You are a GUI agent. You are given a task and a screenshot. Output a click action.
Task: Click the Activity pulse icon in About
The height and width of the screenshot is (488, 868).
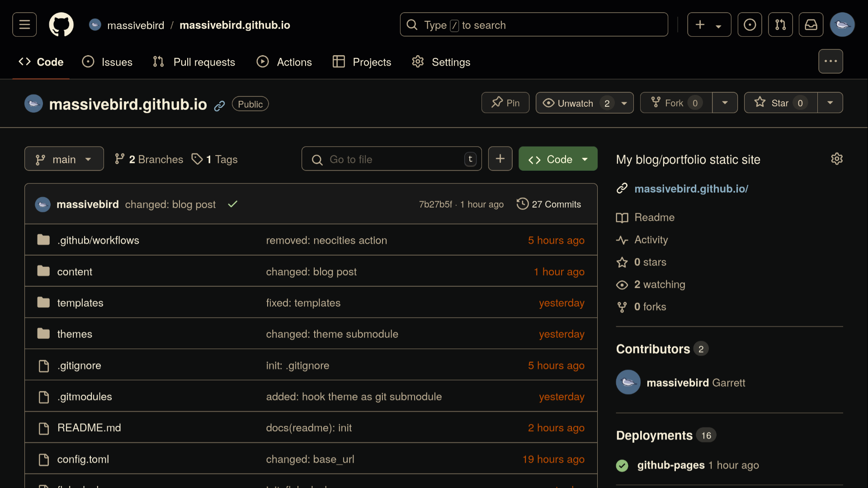point(622,240)
